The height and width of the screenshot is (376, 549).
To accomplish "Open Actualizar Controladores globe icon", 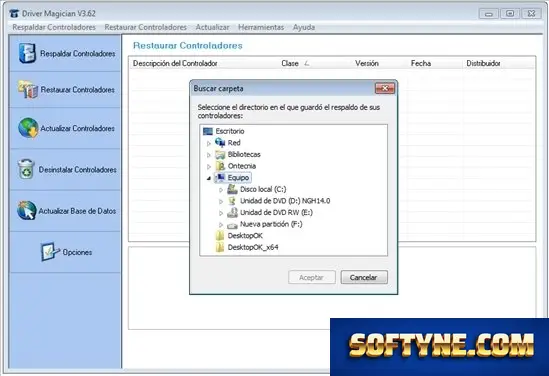I will click(x=28, y=128).
